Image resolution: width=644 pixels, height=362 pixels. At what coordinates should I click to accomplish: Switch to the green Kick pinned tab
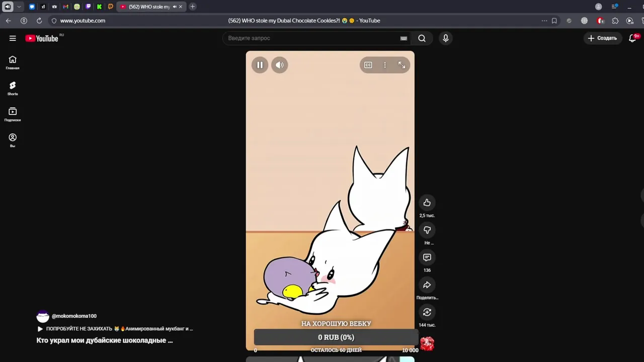point(99,7)
